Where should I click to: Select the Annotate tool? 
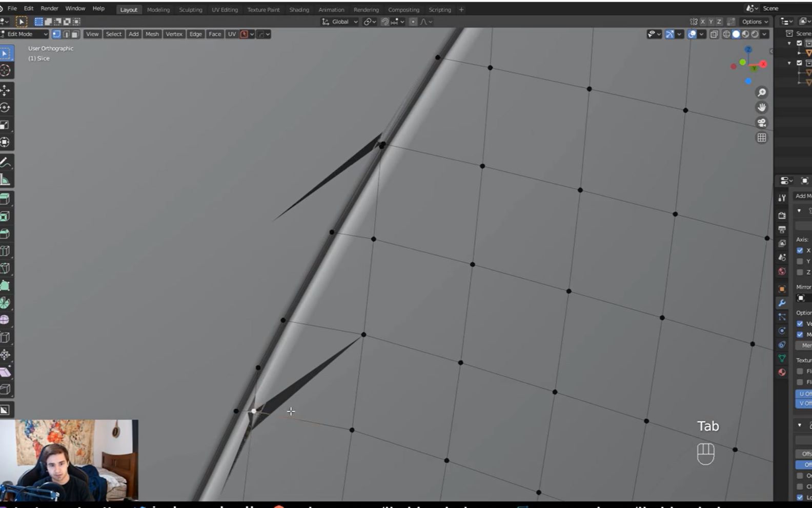5,163
